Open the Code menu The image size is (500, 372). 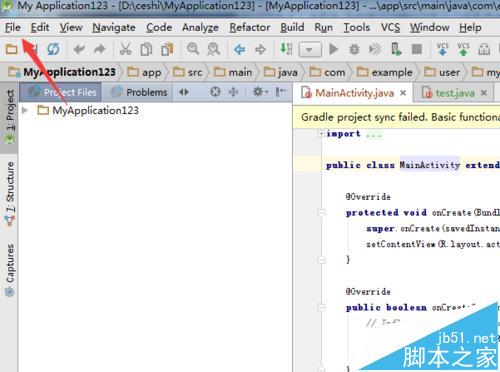(x=159, y=27)
